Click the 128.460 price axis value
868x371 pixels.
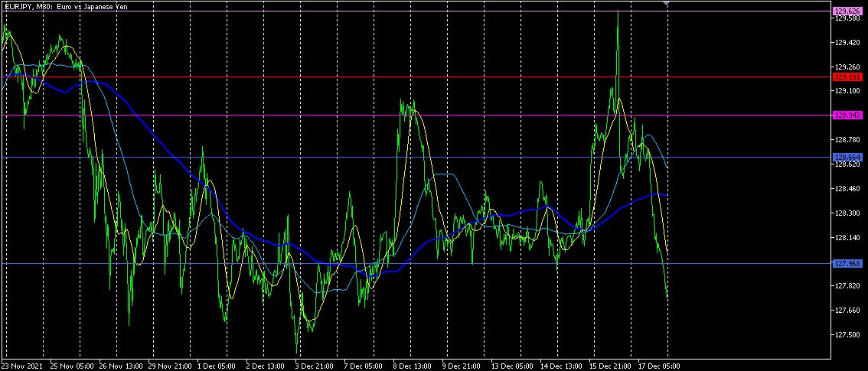pos(847,189)
